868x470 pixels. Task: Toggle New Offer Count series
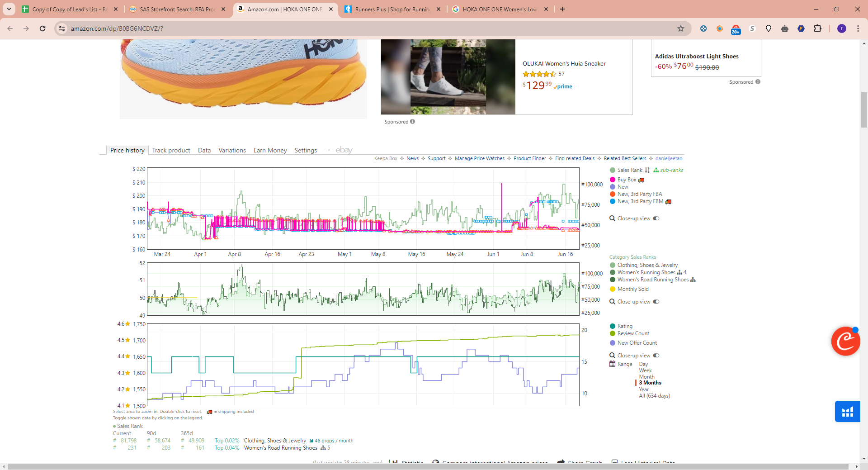(633, 343)
